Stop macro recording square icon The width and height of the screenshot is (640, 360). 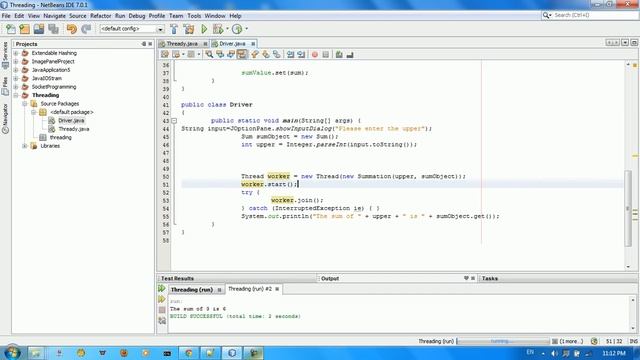pyautogui.click(x=326, y=54)
